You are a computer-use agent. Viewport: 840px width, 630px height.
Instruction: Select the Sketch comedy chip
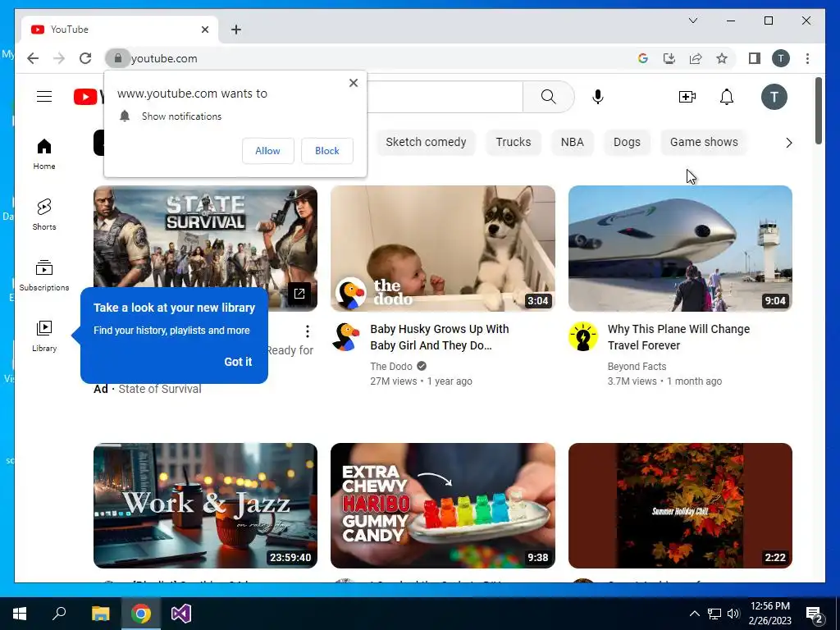pyautogui.click(x=426, y=142)
